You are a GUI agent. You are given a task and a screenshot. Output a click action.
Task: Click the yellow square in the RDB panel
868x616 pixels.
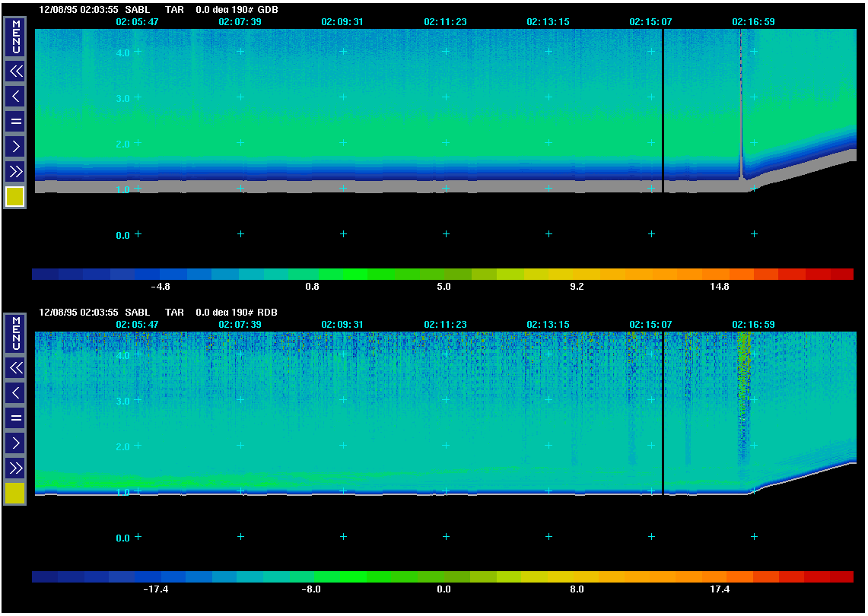pos(15,494)
